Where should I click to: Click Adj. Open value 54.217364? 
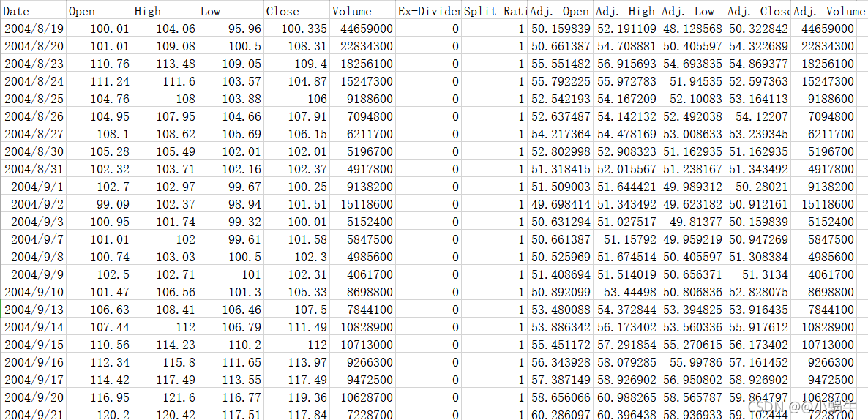[561, 135]
